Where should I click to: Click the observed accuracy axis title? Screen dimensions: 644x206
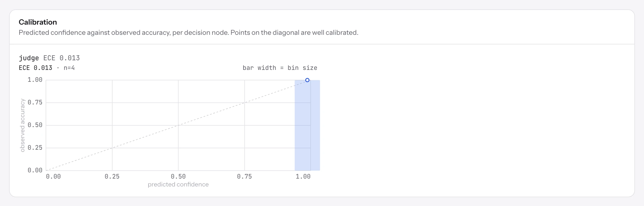click(x=22, y=125)
